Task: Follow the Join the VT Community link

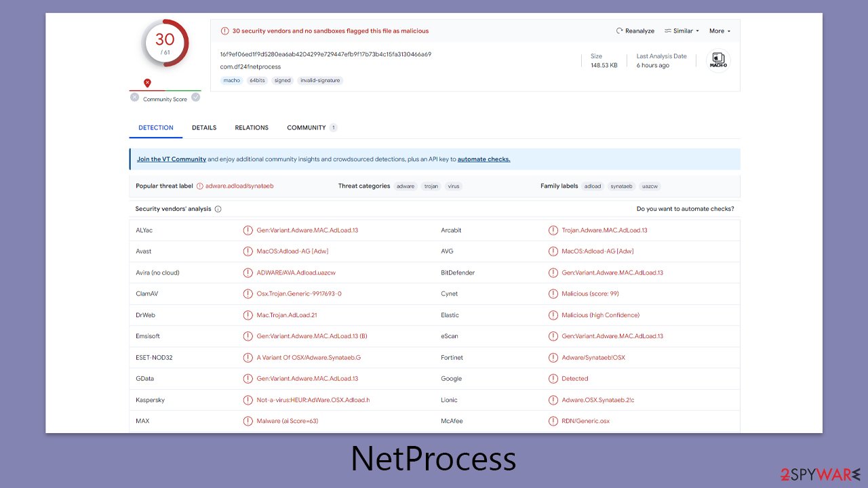Action: coord(171,159)
